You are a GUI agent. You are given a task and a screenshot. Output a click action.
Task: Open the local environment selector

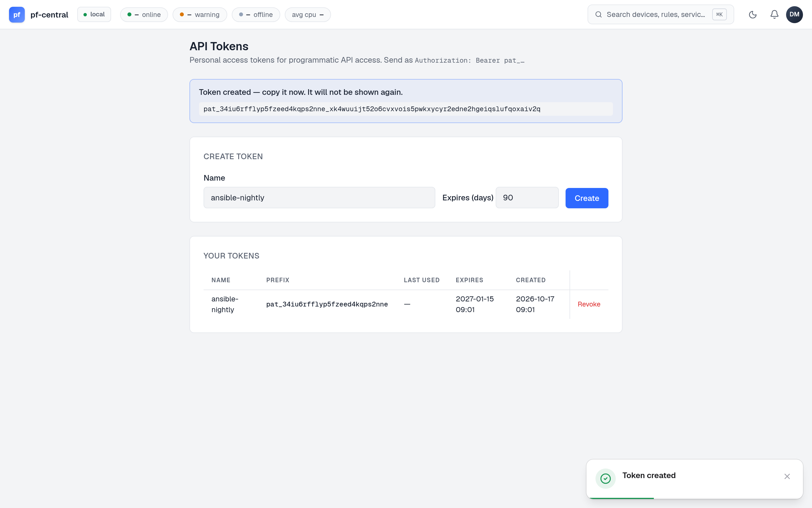94,14
